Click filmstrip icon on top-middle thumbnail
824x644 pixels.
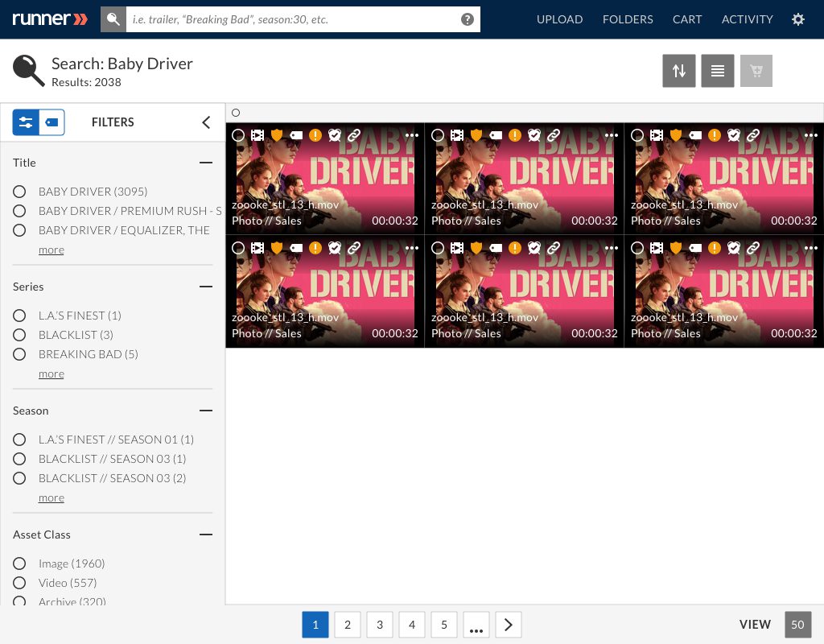pos(457,135)
